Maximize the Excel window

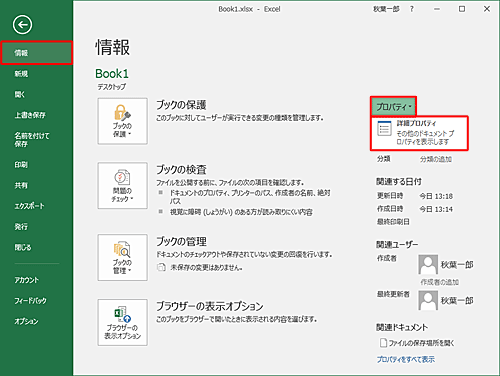pyautogui.click(x=462, y=9)
